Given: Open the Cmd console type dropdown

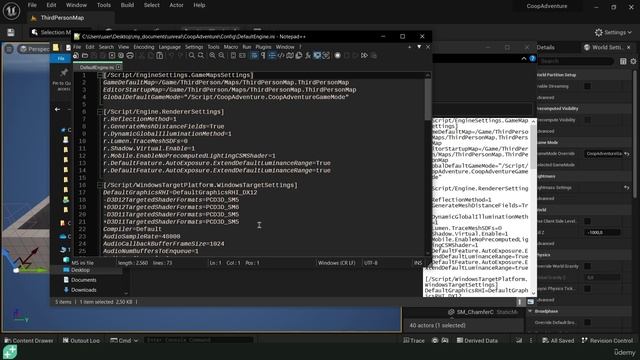Looking at the screenshot, I should click(124, 340).
